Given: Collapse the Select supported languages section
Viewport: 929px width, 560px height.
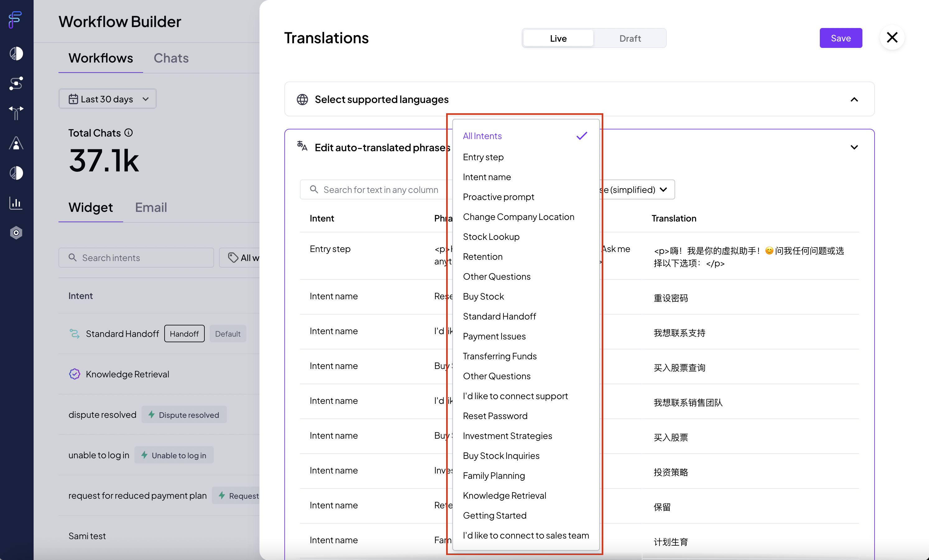Looking at the screenshot, I should tap(854, 100).
